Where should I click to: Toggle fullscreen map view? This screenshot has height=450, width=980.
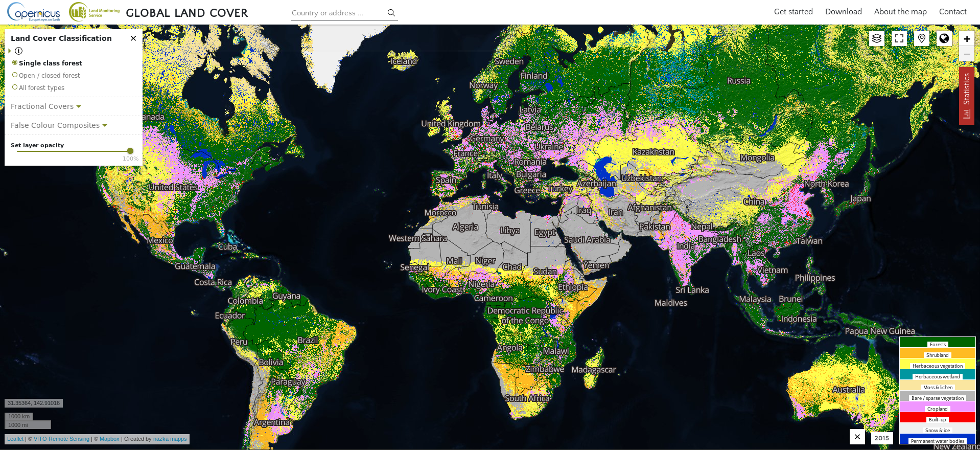point(899,38)
